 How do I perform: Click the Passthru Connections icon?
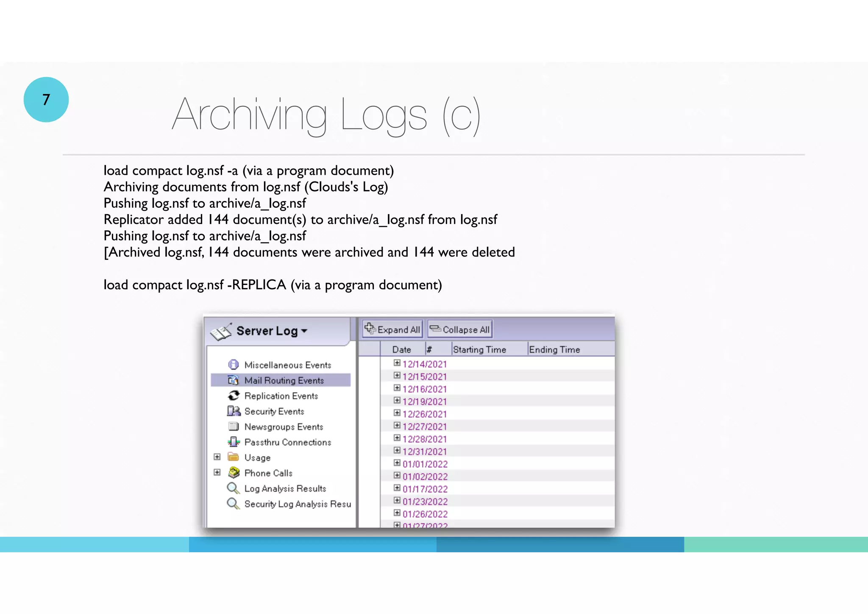[x=234, y=442]
